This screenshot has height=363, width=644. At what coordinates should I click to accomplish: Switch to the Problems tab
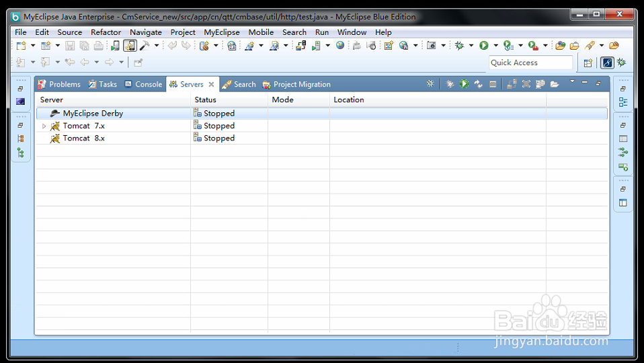tap(59, 84)
